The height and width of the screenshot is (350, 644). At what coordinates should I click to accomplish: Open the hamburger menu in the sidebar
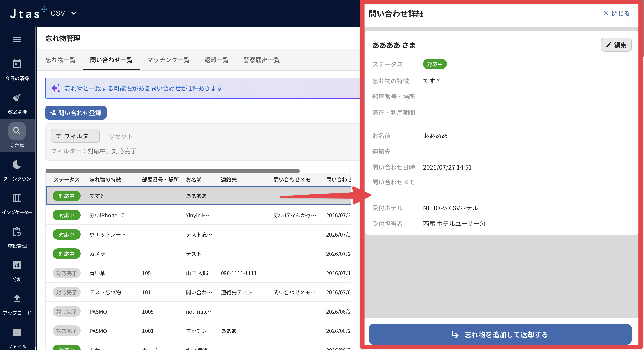pyautogui.click(x=17, y=39)
